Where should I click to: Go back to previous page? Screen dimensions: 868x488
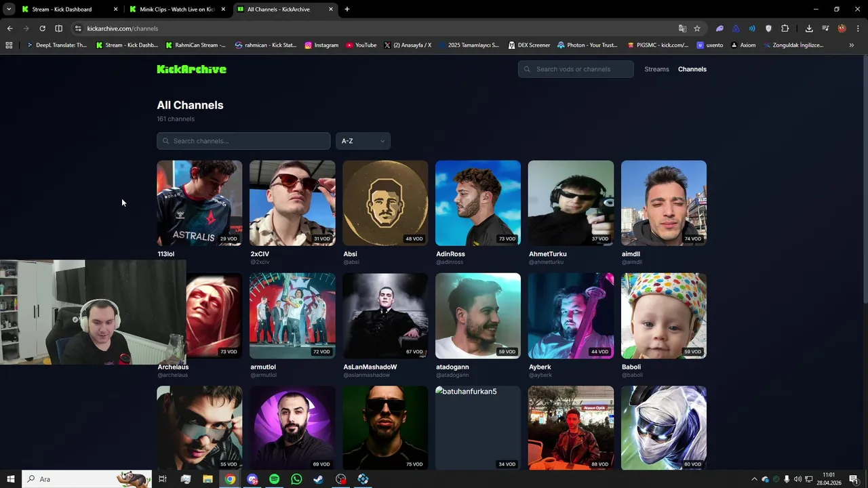[9, 28]
